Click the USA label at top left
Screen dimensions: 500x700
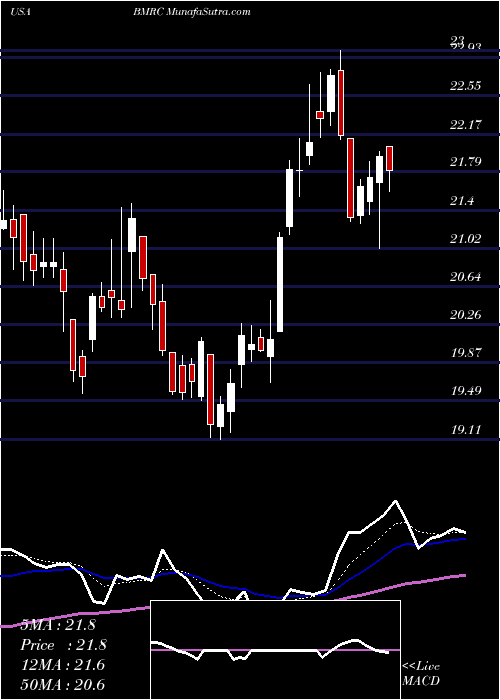pos(20,12)
